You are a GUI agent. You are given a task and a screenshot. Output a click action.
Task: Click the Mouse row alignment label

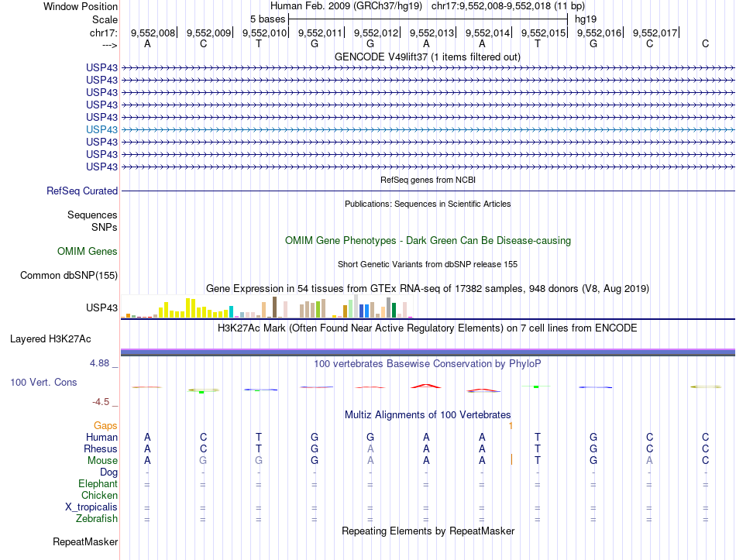(x=102, y=461)
